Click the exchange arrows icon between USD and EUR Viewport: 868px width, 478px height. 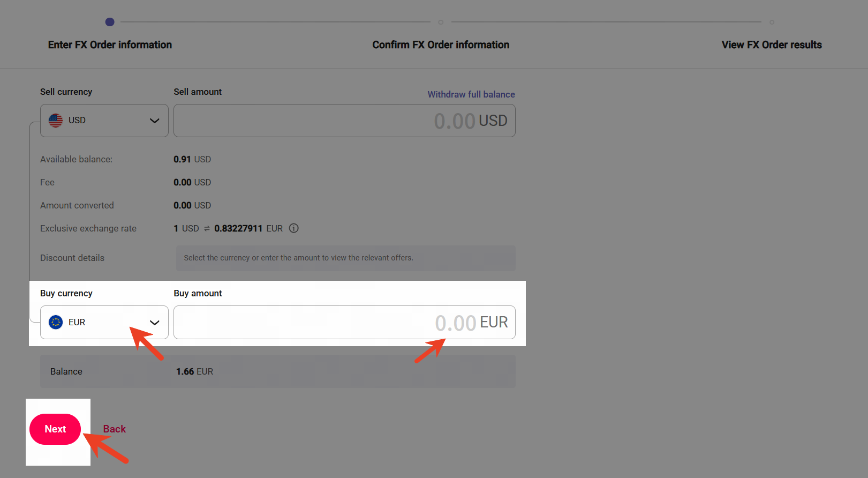tap(207, 229)
